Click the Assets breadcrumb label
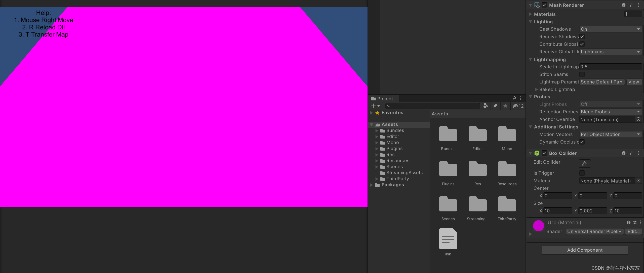This screenshot has width=644, height=273. click(x=440, y=114)
